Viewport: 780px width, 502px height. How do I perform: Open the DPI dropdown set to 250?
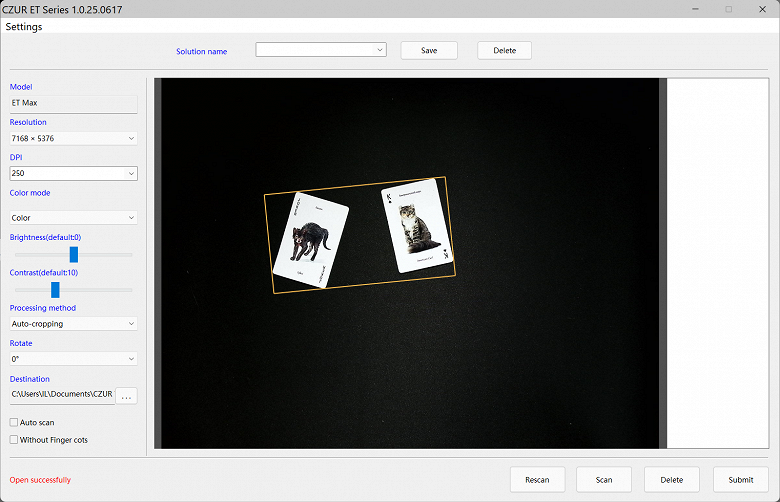click(73, 173)
